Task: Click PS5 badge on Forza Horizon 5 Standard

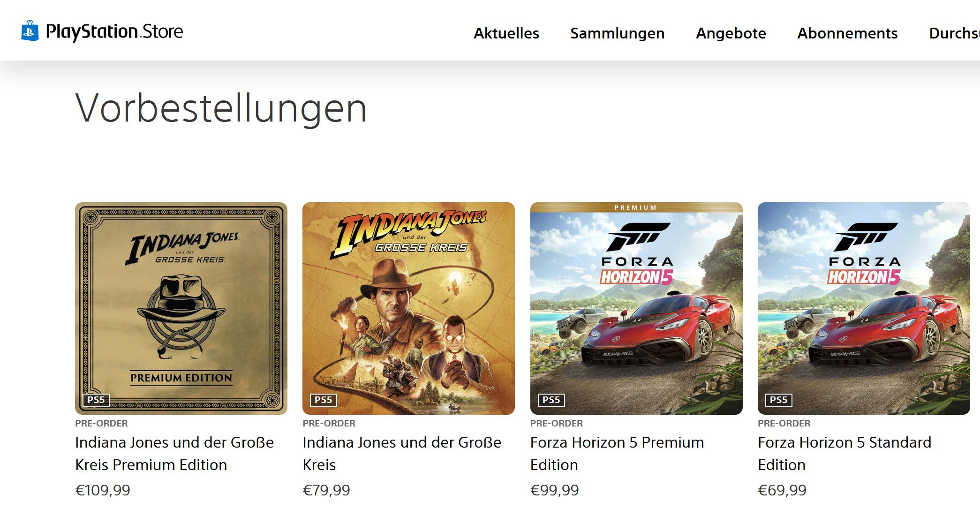Action: coord(779,400)
